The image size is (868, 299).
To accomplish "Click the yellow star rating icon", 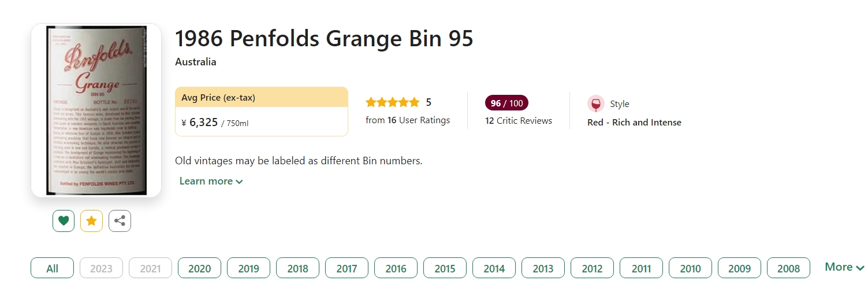I will pos(91,221).
